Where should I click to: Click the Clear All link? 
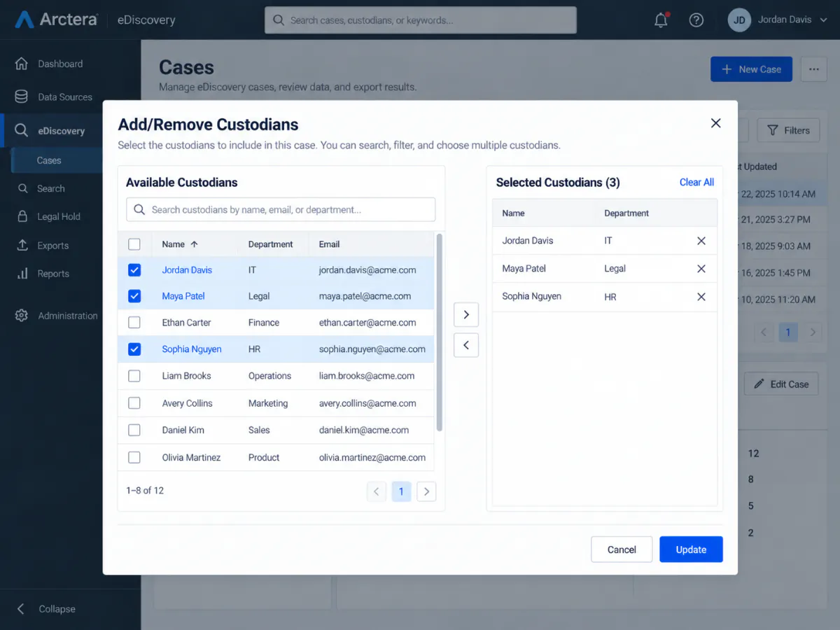pyautogui.click(x=696, y=182)
